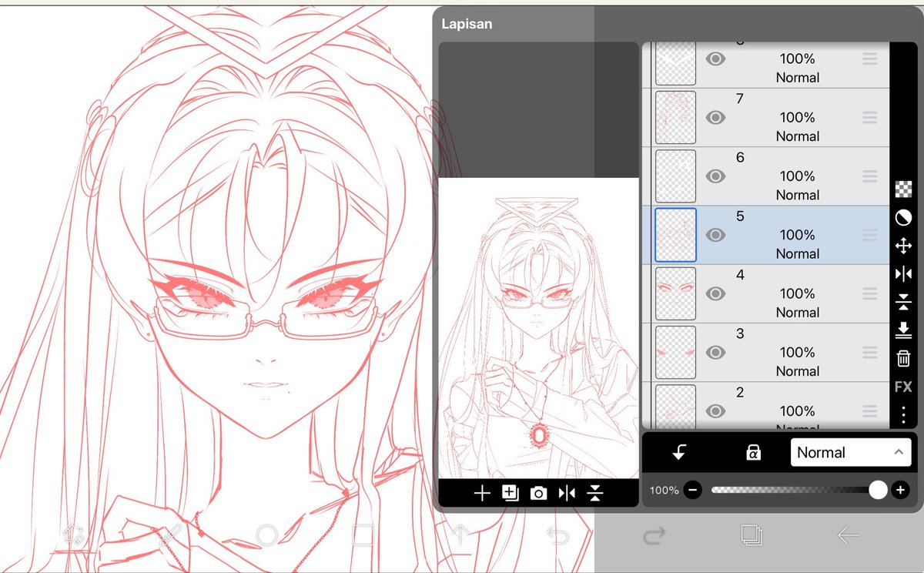Select layer 4 row
This screenshot has width=924, height=573.
tap(766, 293)
